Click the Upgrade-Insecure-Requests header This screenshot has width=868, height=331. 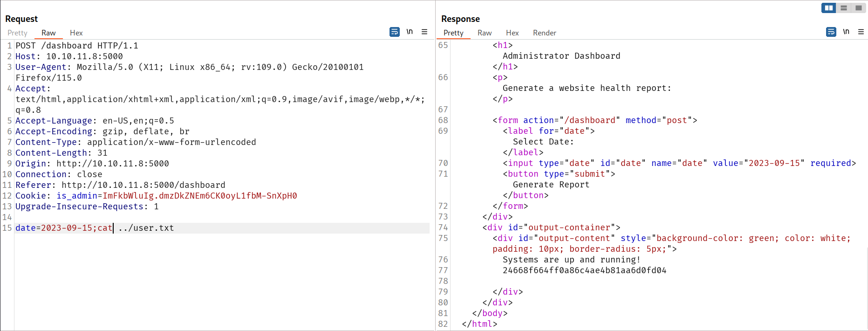(87, 207)
